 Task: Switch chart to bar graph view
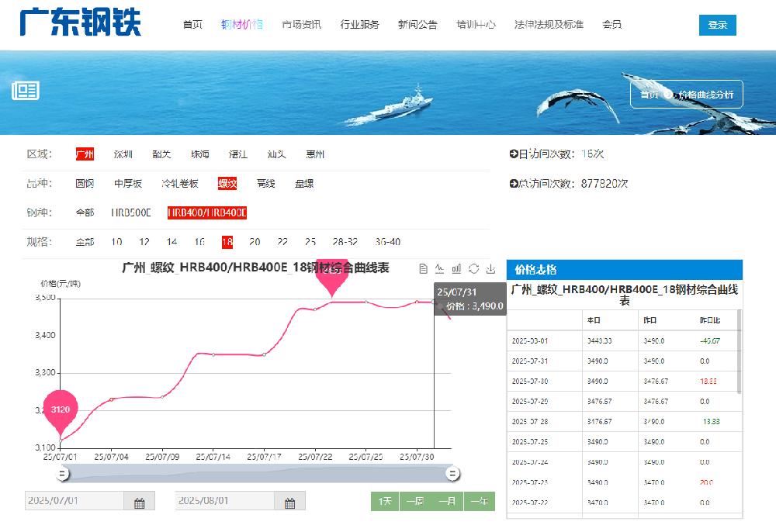click(x=457, y=268)
